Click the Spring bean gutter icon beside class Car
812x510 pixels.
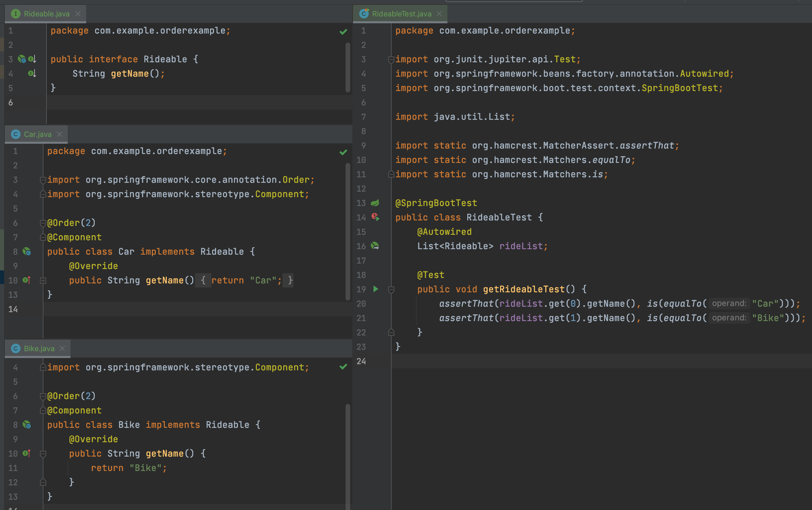point(27,252)
